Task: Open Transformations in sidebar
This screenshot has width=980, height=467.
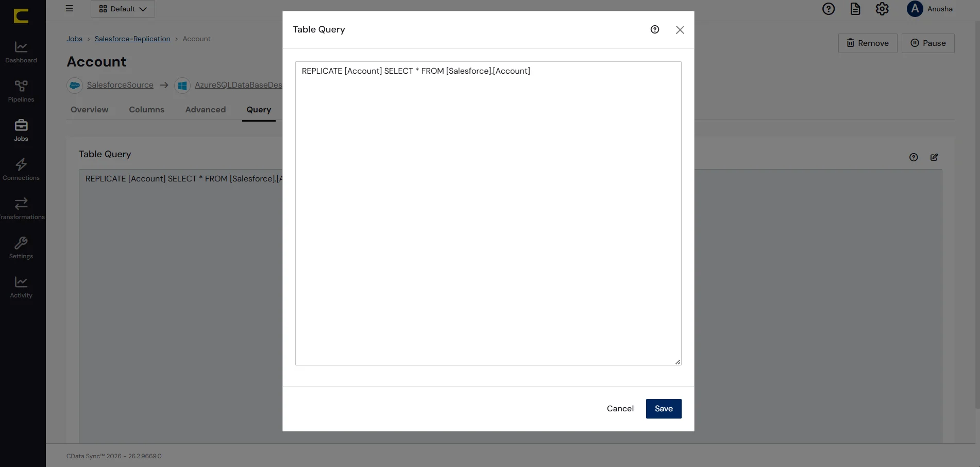Action: click(22, 209)
